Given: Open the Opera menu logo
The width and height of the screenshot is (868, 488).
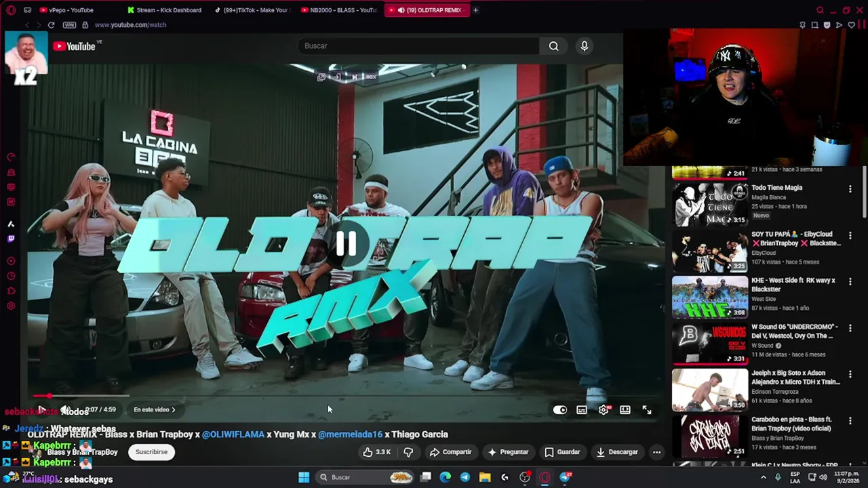Looking at the screenshot, I should tap(10, 10).
